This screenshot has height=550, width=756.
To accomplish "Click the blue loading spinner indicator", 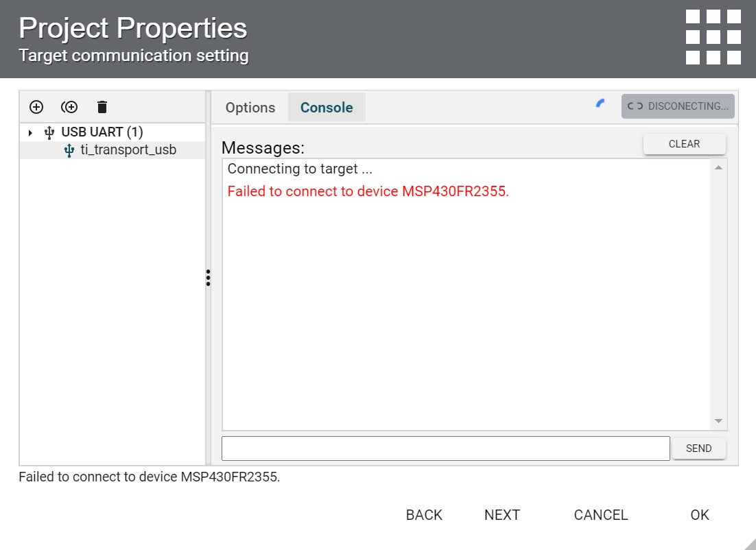I will [x=600, y=104].
